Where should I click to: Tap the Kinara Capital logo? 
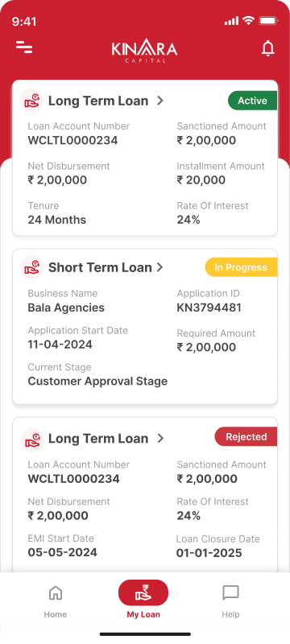point(144,52)
